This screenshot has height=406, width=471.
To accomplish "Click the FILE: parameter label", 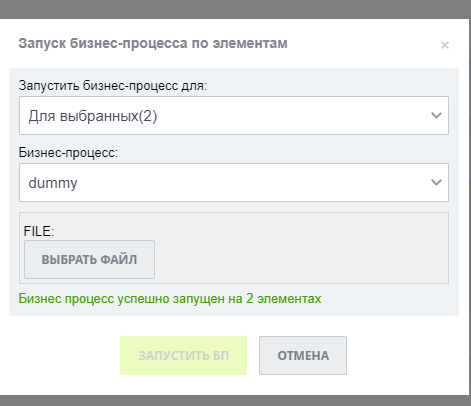I will point(39,231).
